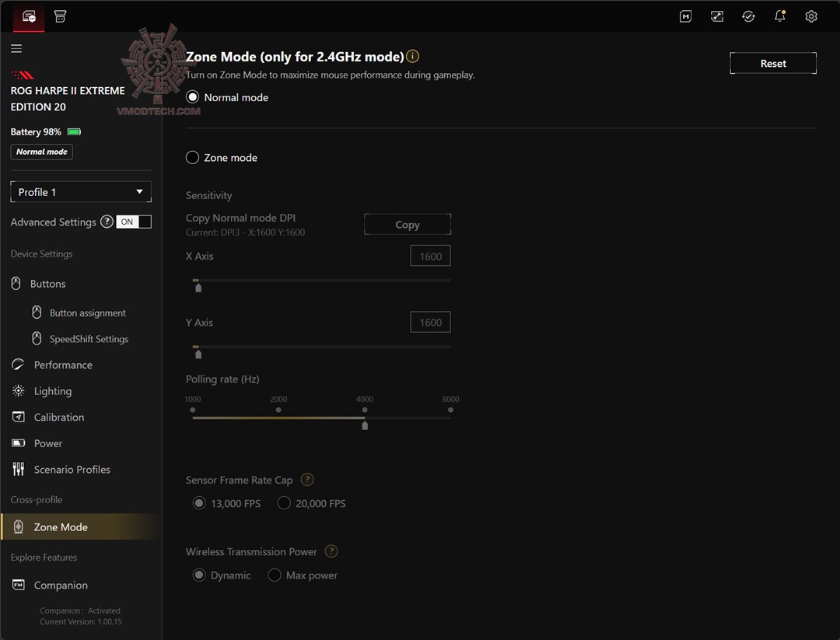Collapse the sidebar with the hamburger icon
Image resolution: width=840 pixels, height=640 pixels.
point(16,49)
